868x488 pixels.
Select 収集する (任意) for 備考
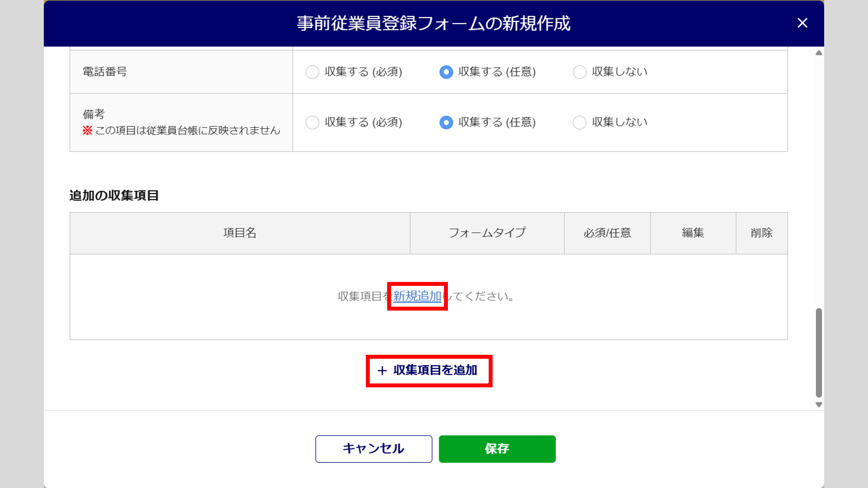point(446,122)
